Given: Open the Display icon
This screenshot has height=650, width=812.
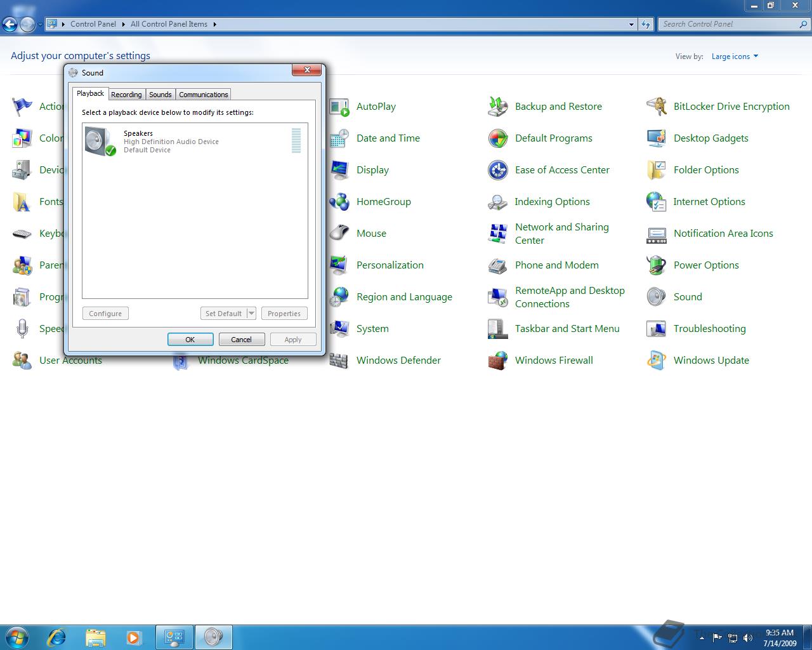Looking at the screenshot, I should [x=339, y=170].
